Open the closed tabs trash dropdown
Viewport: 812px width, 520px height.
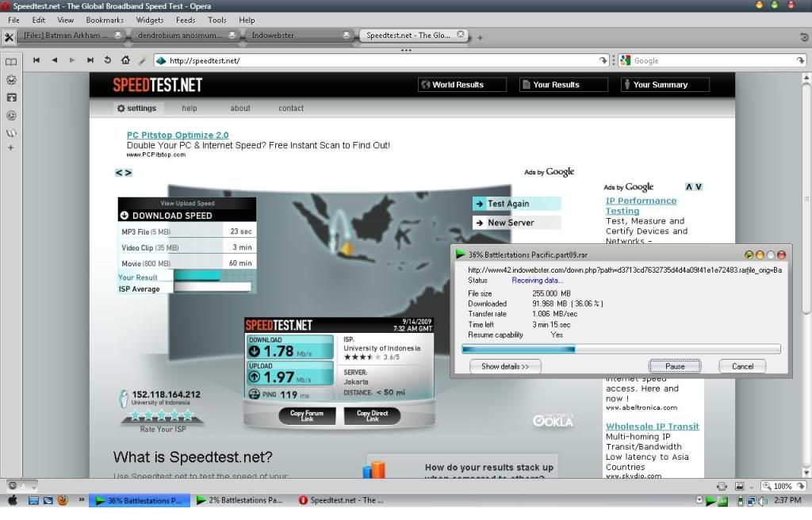click(x=804, y=37)
